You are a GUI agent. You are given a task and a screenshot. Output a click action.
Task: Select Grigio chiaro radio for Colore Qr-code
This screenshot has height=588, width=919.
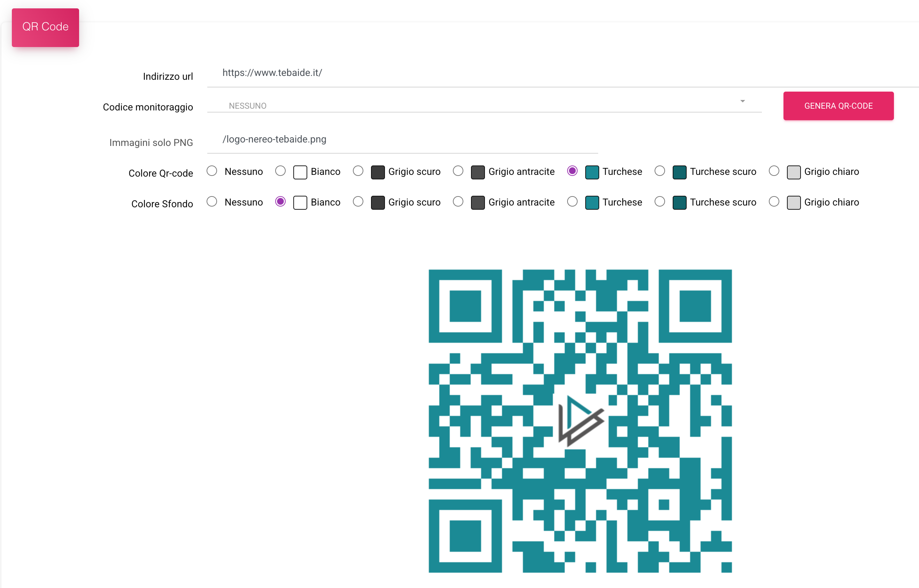(773, 171)
